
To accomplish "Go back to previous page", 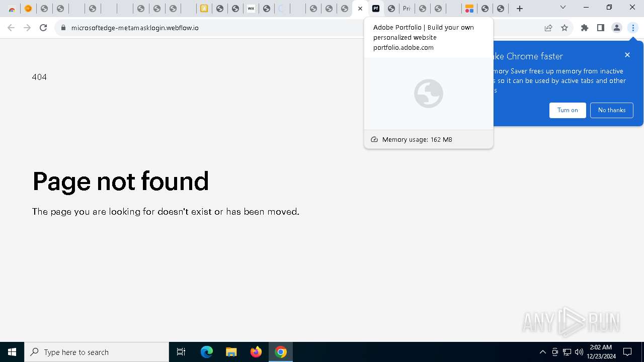I will pos(11,28).
